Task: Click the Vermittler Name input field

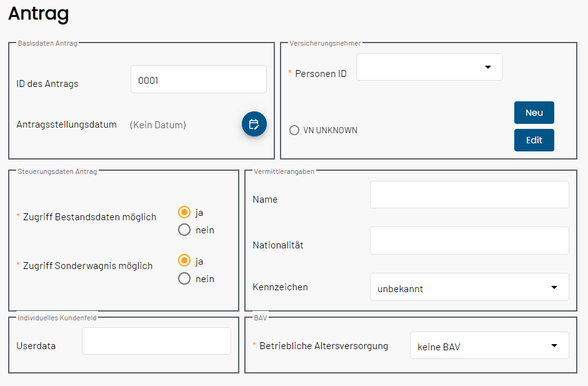Action: (x=469, y=195)
